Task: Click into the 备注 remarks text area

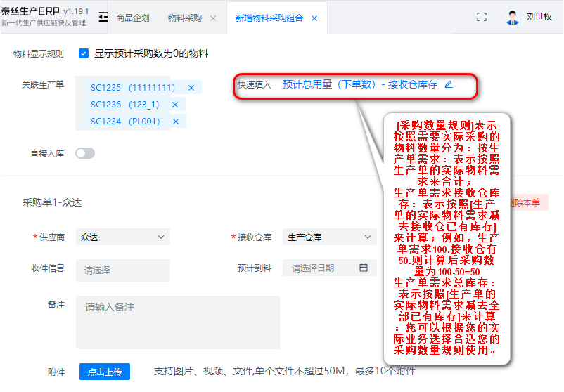Action: click(177, 322)
